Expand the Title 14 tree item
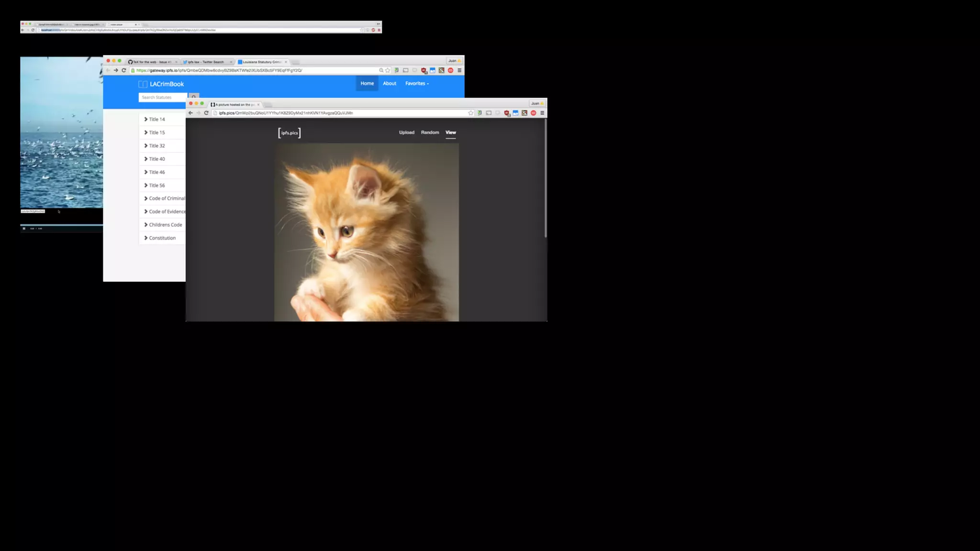Image resolution: width=980 pixels, height=551 pixels. [156, 119]
